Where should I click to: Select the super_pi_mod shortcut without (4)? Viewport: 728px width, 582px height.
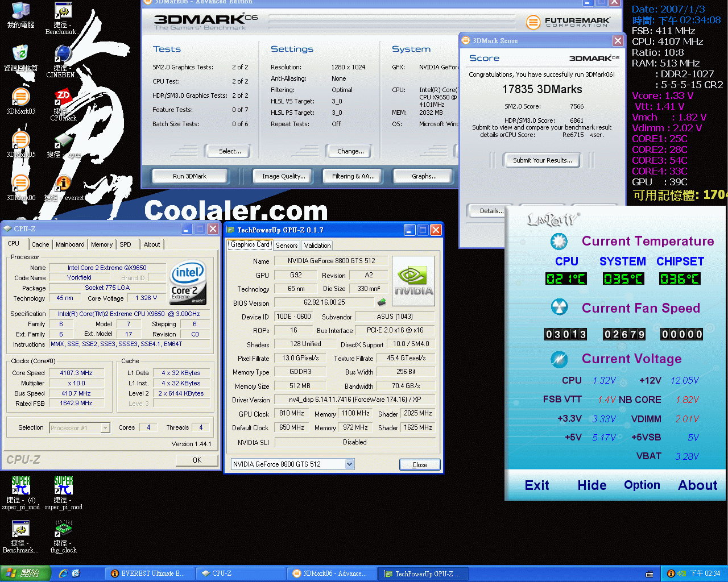tap(64, 493)
